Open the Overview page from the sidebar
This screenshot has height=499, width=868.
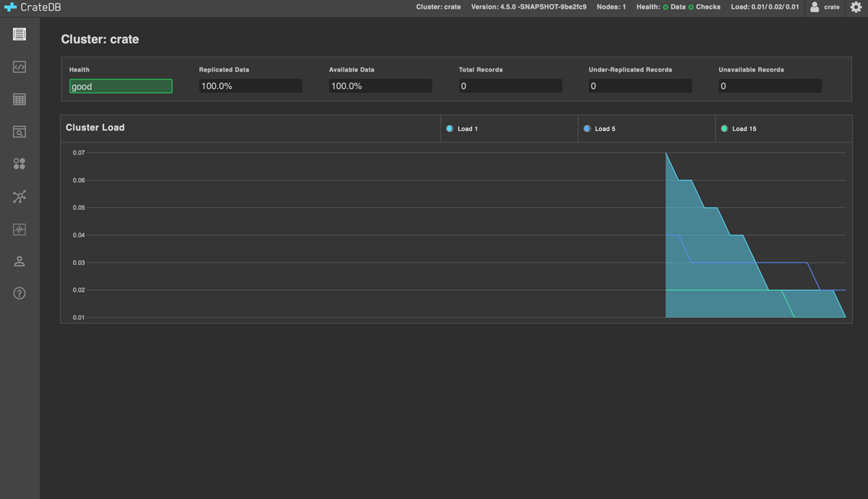[x=19, y=33]
